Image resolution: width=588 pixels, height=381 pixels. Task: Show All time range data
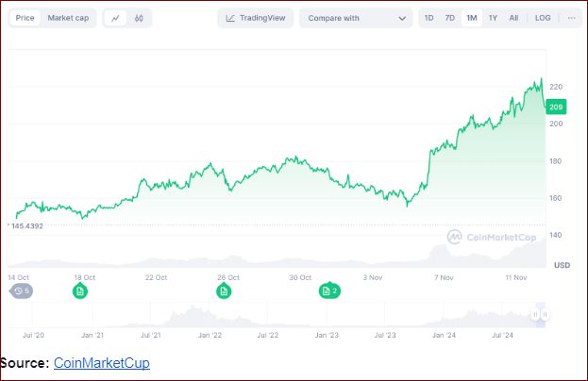tap(513, 18)
